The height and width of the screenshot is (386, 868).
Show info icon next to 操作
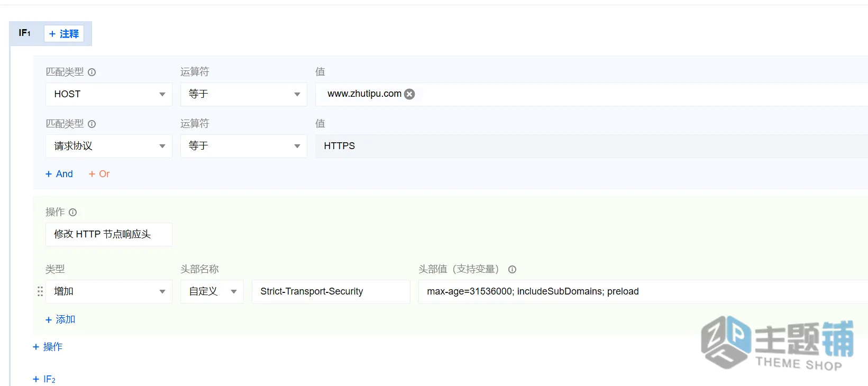tap(73, 212)
